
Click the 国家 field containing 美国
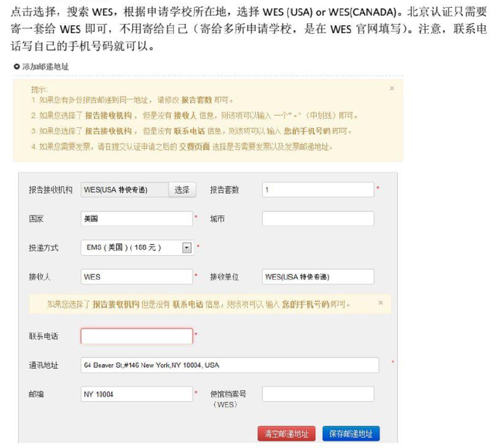pyautogui.click(x=136, y=219)
